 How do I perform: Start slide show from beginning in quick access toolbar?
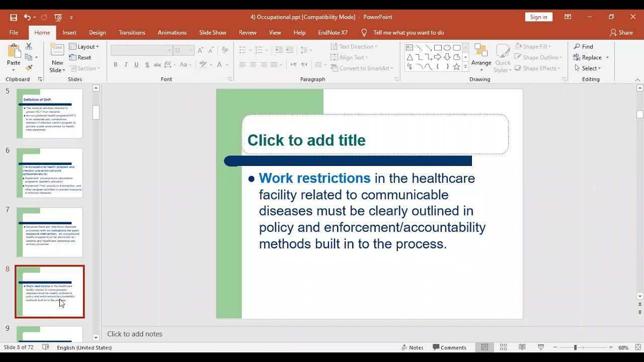[58, 17]
